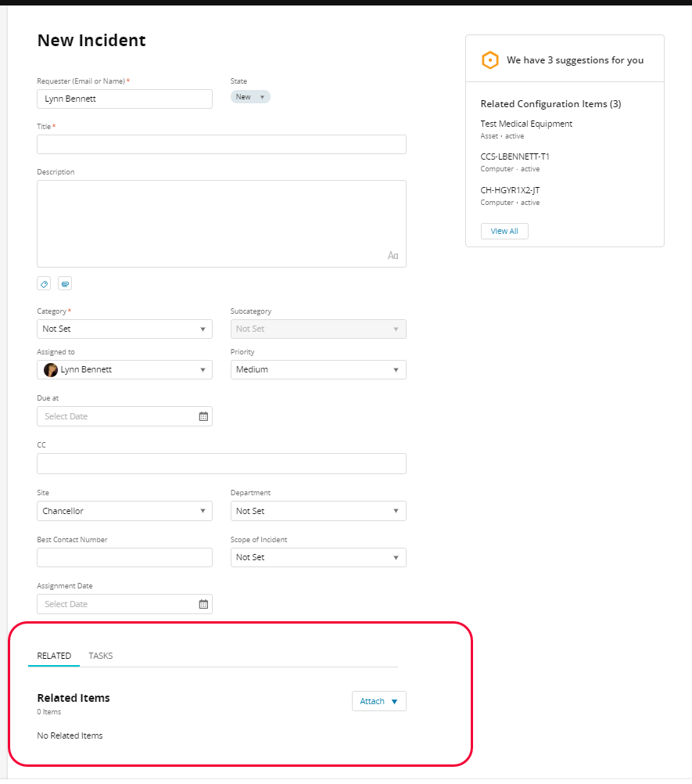Click the Attach button

click(x=378, y=701)
